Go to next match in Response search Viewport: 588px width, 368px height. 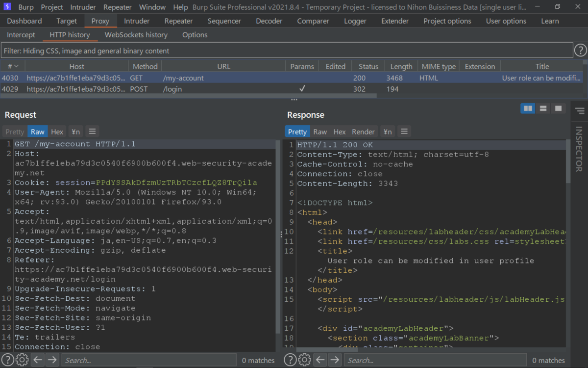point(335,360)
